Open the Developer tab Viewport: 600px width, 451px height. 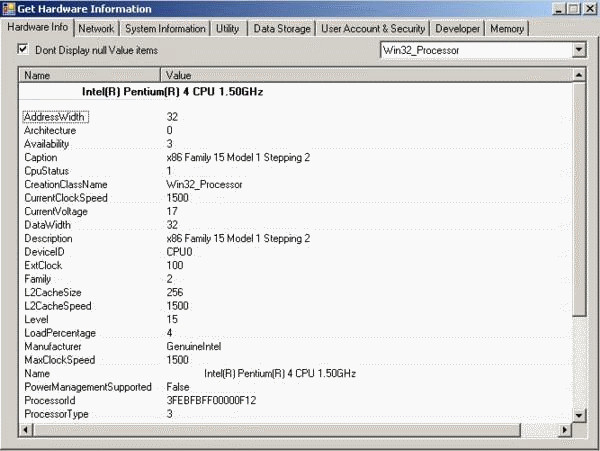[x=457, y=29]
